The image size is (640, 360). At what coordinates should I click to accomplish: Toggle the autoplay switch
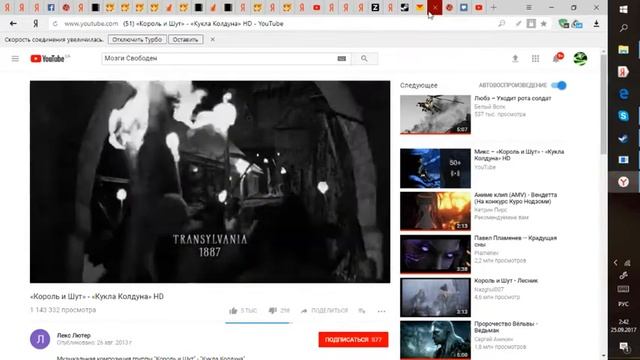tap(559, 85)
